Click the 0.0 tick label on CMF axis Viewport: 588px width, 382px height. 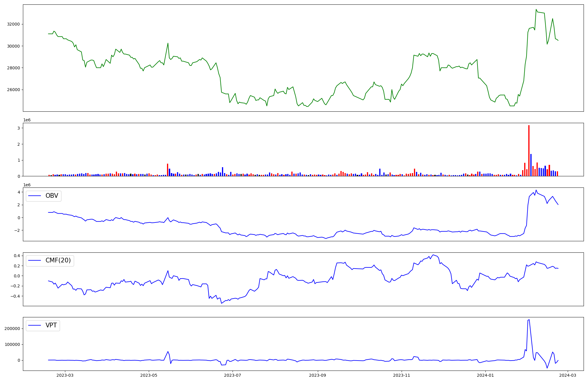click(x=16, y=276)
